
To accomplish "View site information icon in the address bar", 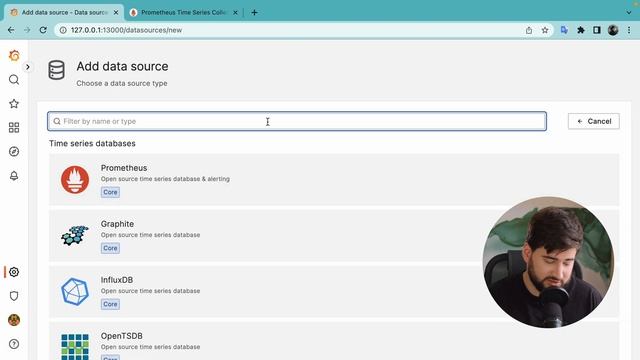I will click(63, 30).
